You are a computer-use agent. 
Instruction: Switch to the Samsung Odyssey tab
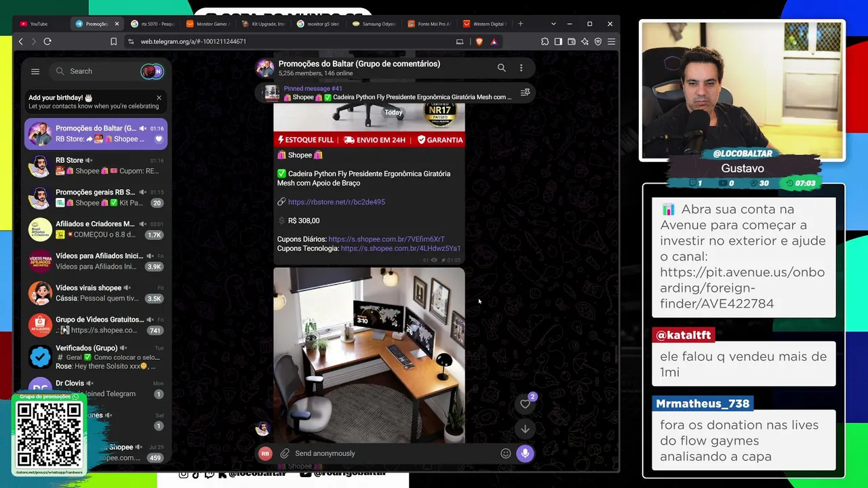[x=375, y=24]
